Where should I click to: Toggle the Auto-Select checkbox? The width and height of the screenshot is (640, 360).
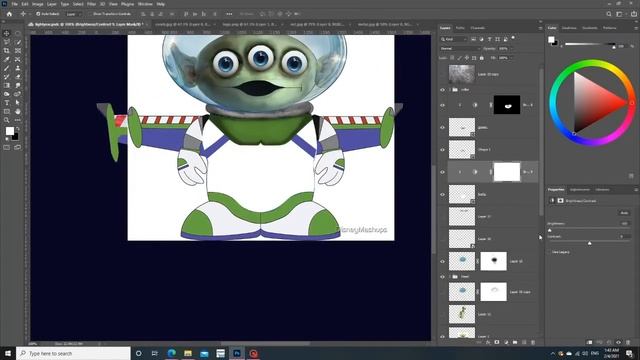[x=38, y=14]
